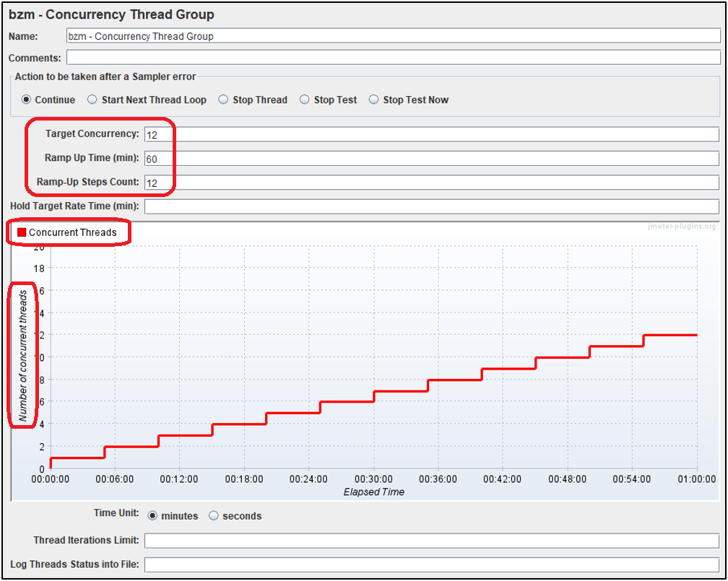Click the 01:00:00 x-axis tick label

pos(697,479)
